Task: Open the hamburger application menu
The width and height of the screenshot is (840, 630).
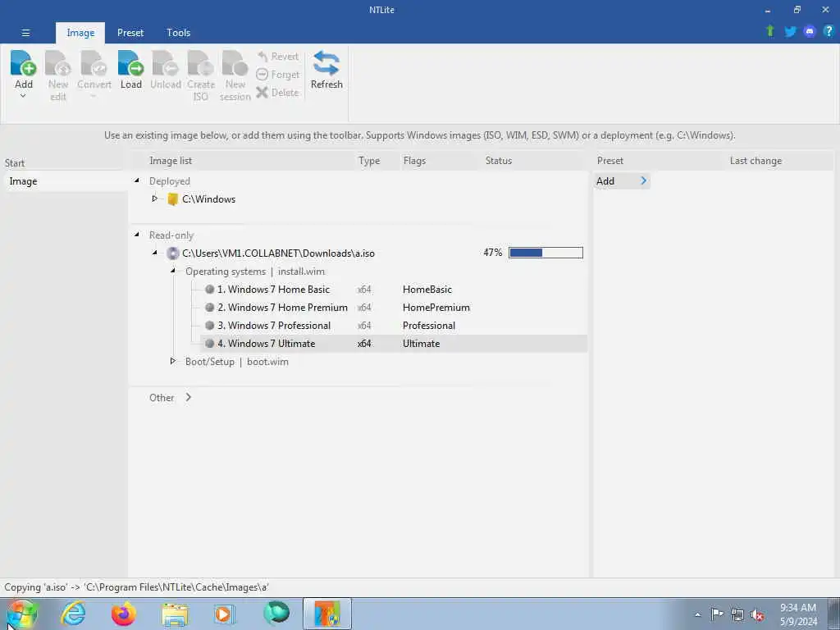Action: click(x=25, y=33)
